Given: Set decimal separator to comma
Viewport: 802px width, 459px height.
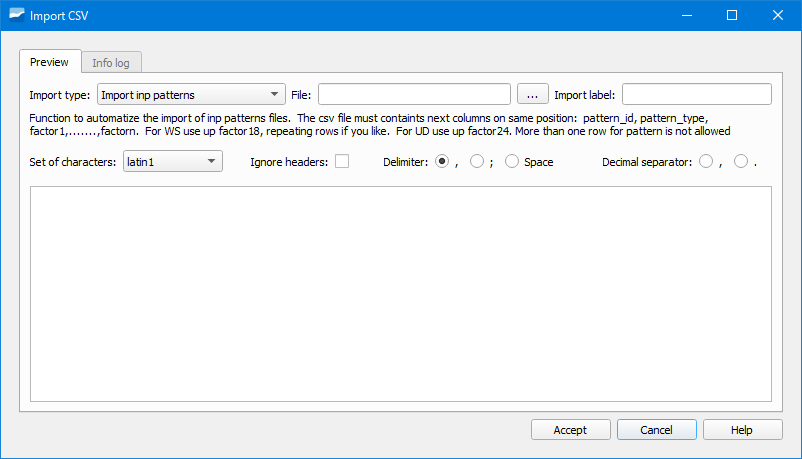Looking at the screenshot, I should pos(706,161).
